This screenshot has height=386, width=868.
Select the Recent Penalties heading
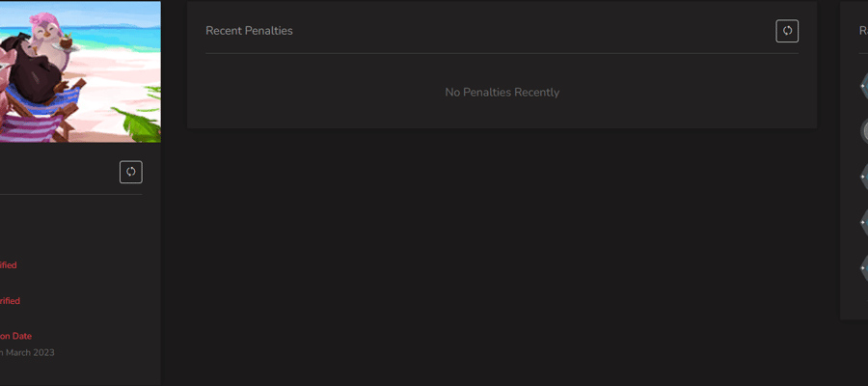tap(249, 31)
